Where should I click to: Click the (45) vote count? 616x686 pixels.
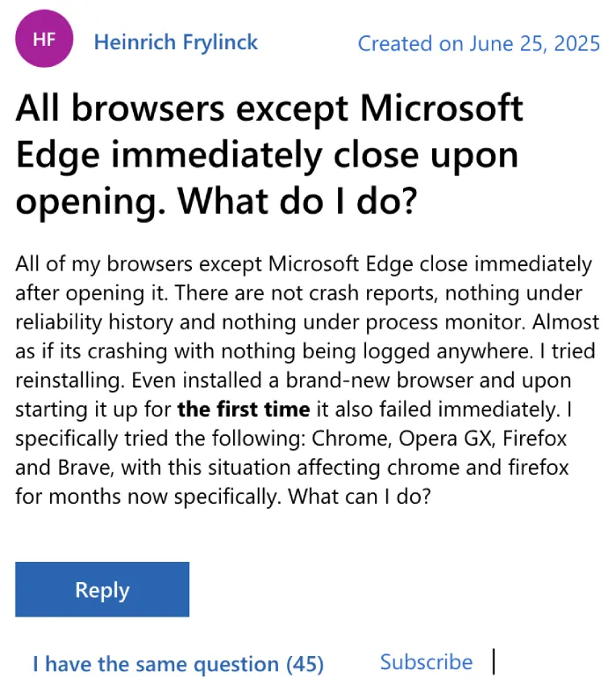[305, 664]
